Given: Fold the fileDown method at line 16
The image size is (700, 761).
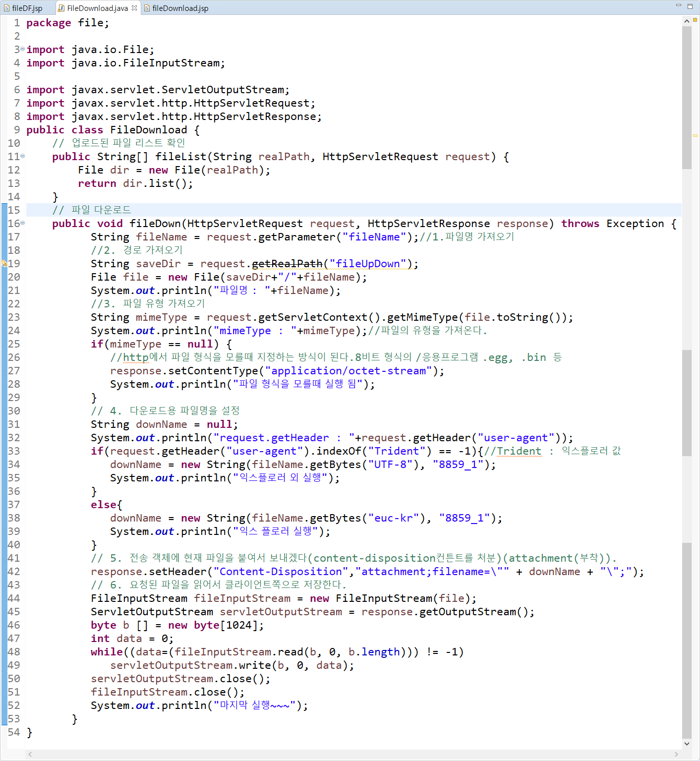Looking at the screenshot, I should pos(22,223).
